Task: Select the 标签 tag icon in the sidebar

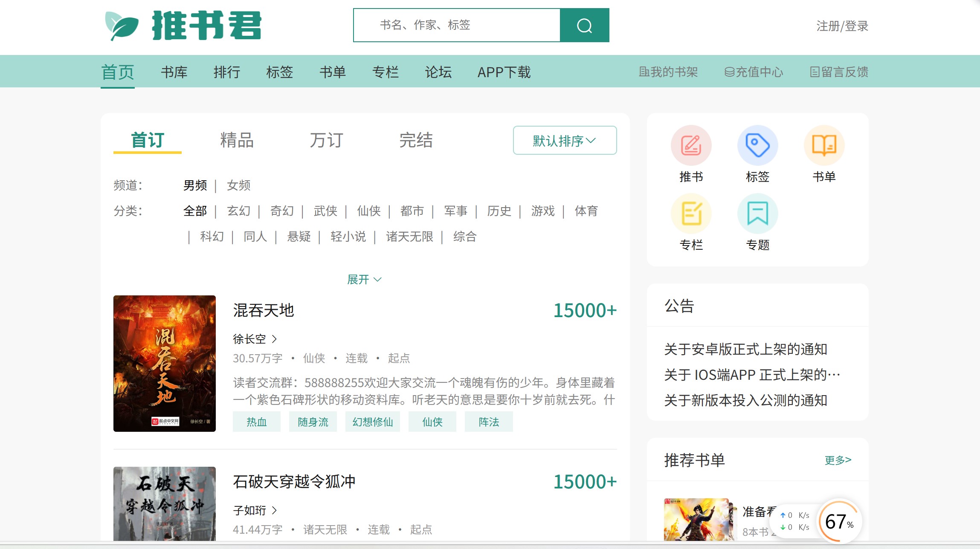Action: point(757,145)
